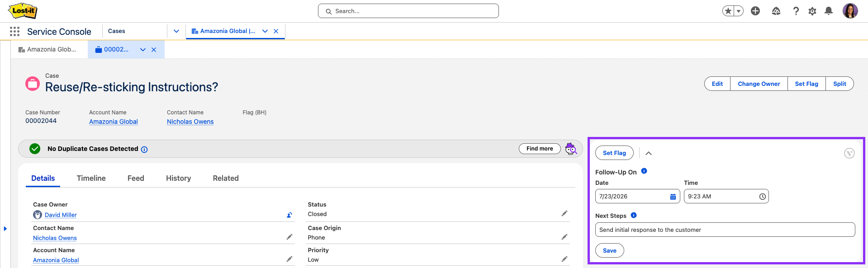Switch to the History tab
Image resolution: width=868 pixels, height=268 pixels.
point(179,179)
